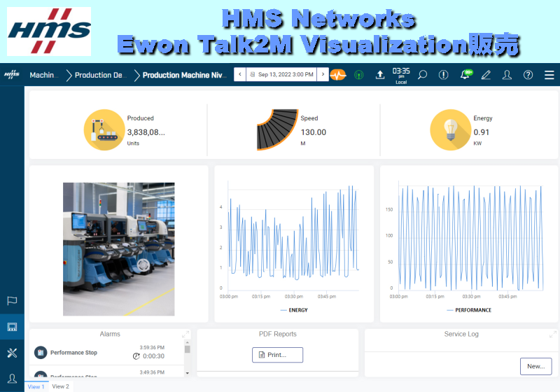Click the Print... button

(277, 355)
